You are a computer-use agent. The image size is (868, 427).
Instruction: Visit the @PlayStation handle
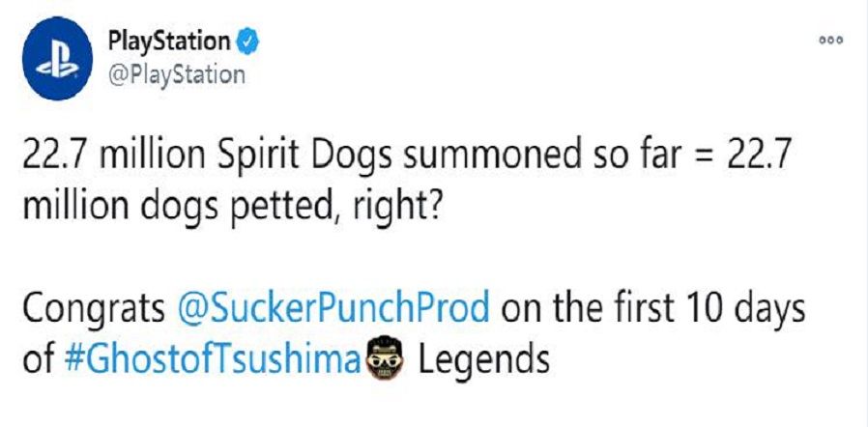tap(176, 74)
